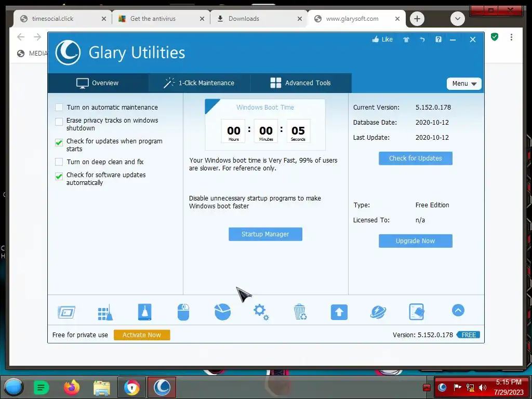Select the Free Edition type text
Image resolution: width=532 pixels, height=399 pixels.
[x=432, y=205]
